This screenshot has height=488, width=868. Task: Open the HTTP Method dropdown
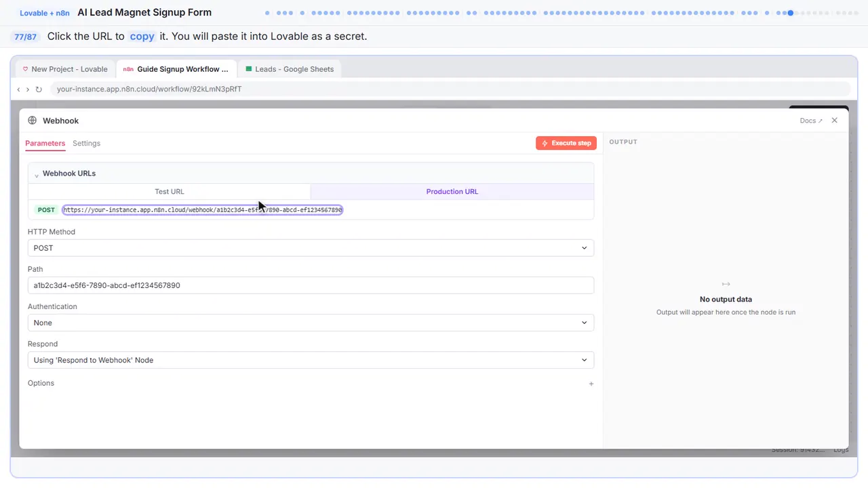point(311,248)
